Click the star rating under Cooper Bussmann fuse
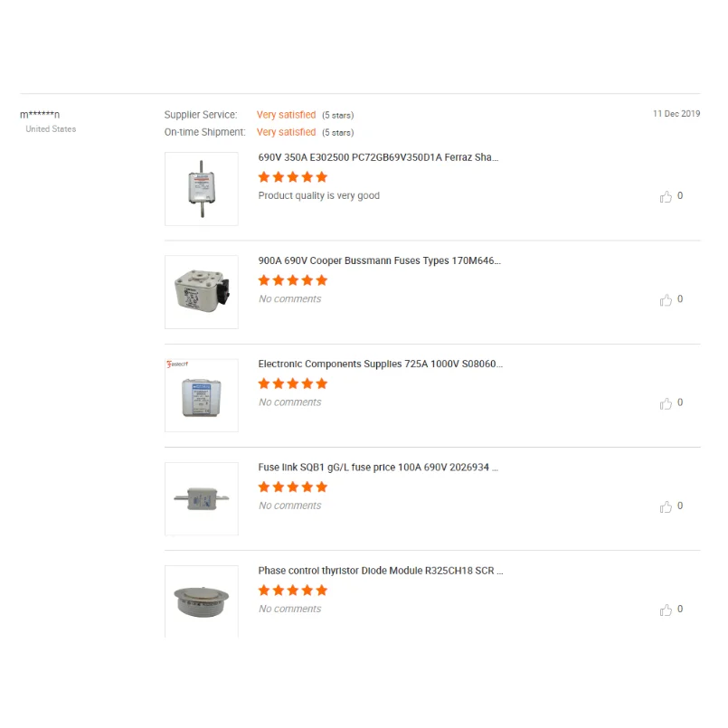 coord(293,280)
